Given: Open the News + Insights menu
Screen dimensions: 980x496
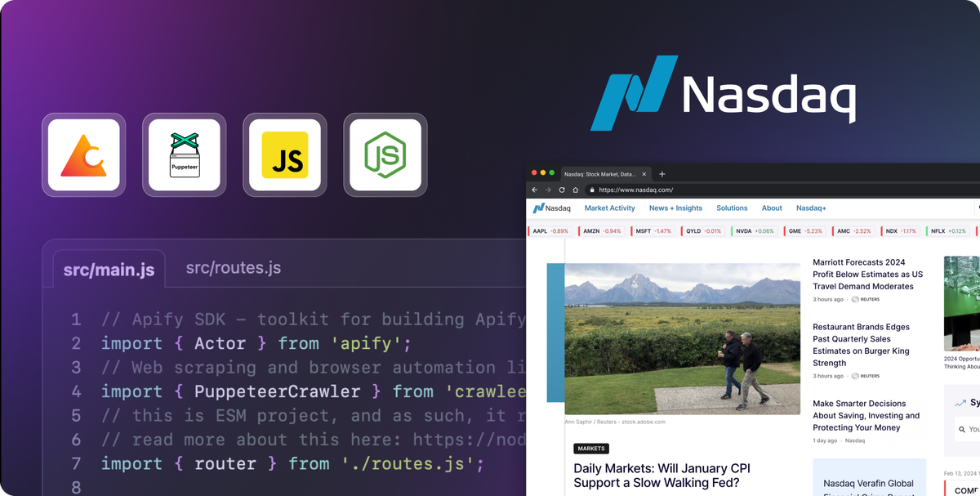Looking at the screenshot, I should [x=675, y=208].
